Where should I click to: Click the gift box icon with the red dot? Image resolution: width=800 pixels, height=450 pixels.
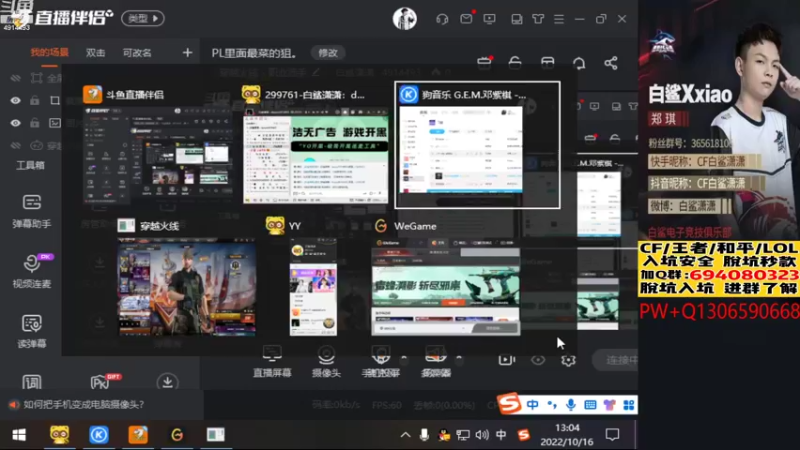(x=484, y=62)
